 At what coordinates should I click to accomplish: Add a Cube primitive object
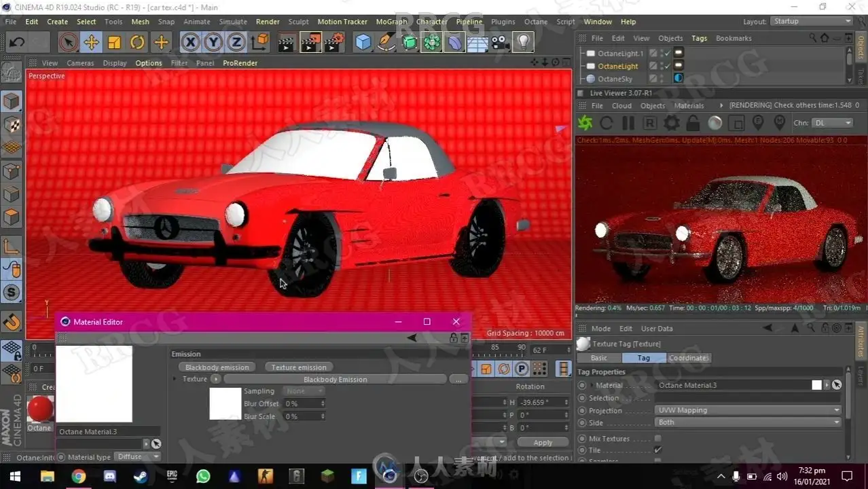[x=363, y=43]
